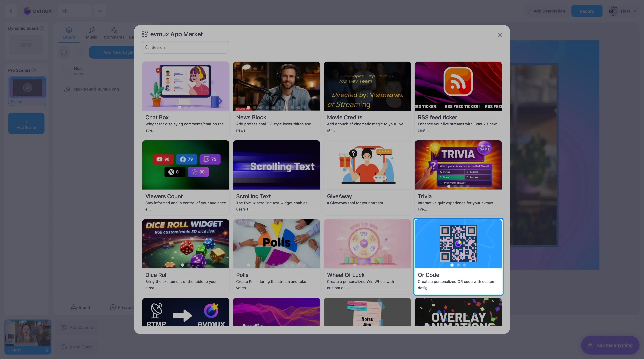Select the Scene 1 thumbnail
The width and height of the screenshot is (644, 359).
click(28, 91)
